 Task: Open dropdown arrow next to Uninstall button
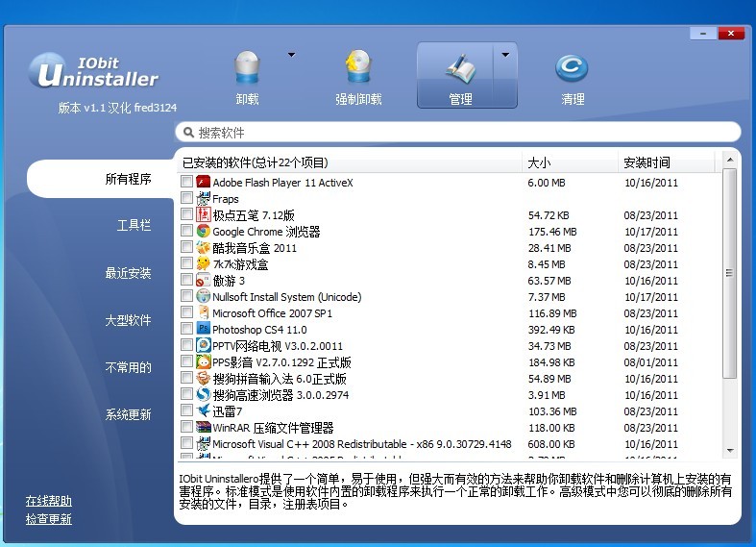click(x=291, y=55)
